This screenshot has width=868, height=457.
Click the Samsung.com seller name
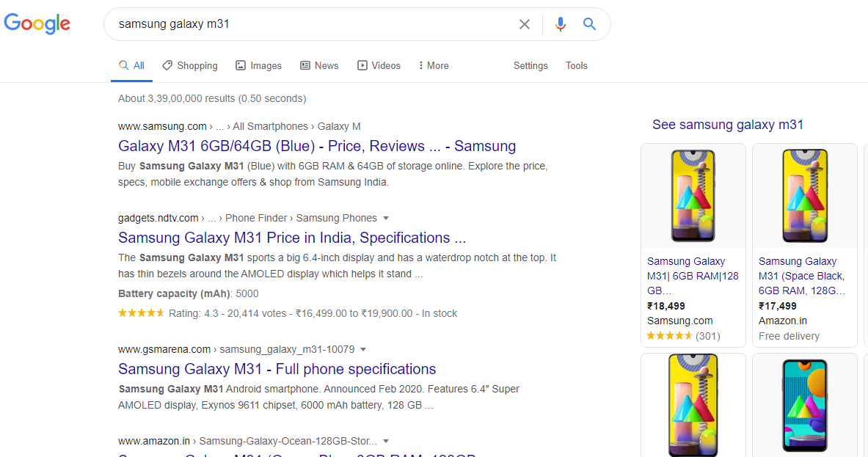coord(679,321)
